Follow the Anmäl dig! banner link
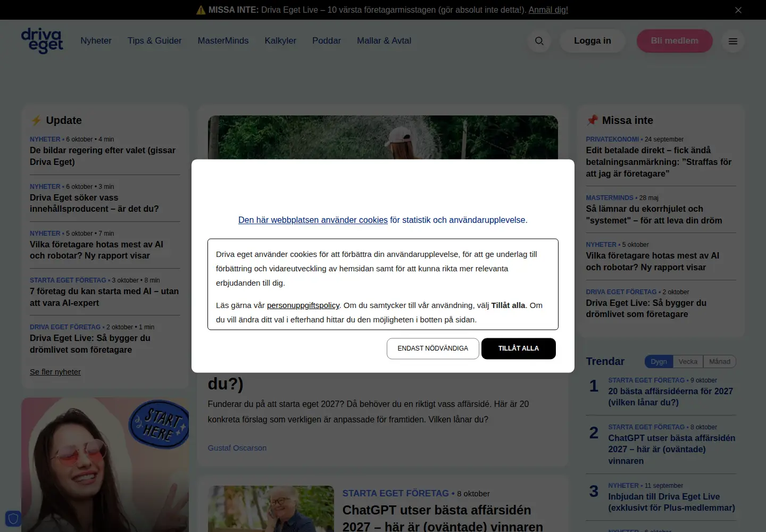The height and width of the screenshot is (532, 766). tap(548, 10)
